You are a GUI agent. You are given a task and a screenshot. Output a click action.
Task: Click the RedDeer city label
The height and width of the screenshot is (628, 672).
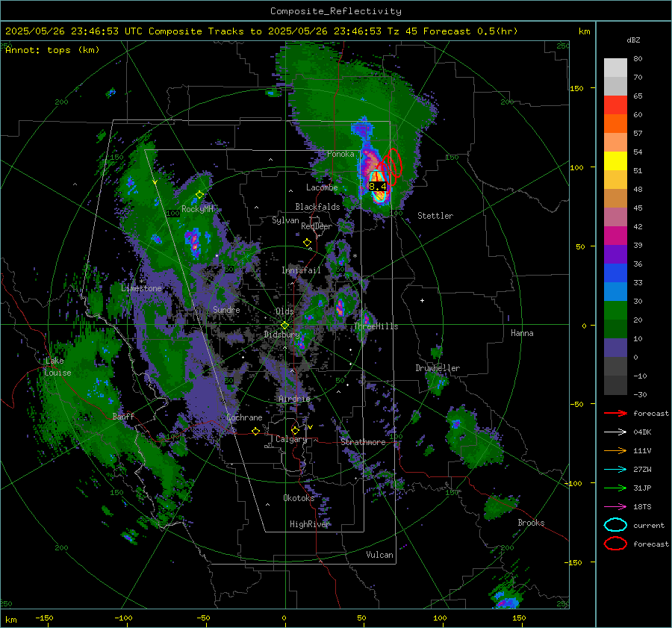click(317, 226)
